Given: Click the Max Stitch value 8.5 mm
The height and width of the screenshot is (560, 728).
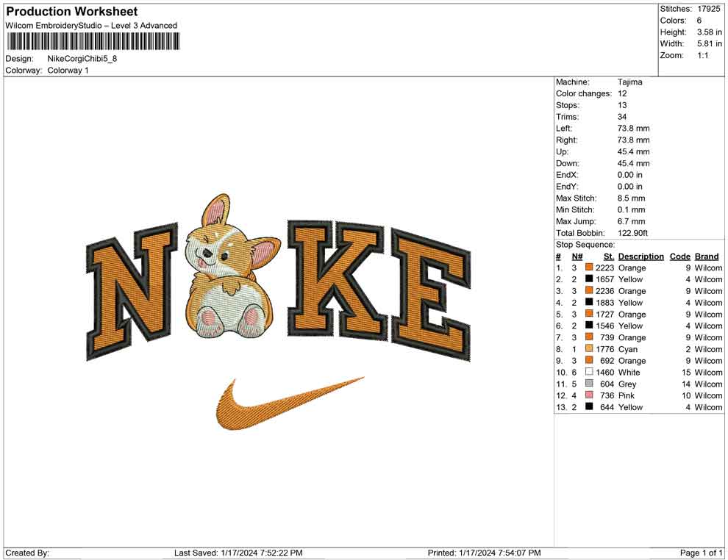Looking at the screenshot, I should (x=631, y=198).
